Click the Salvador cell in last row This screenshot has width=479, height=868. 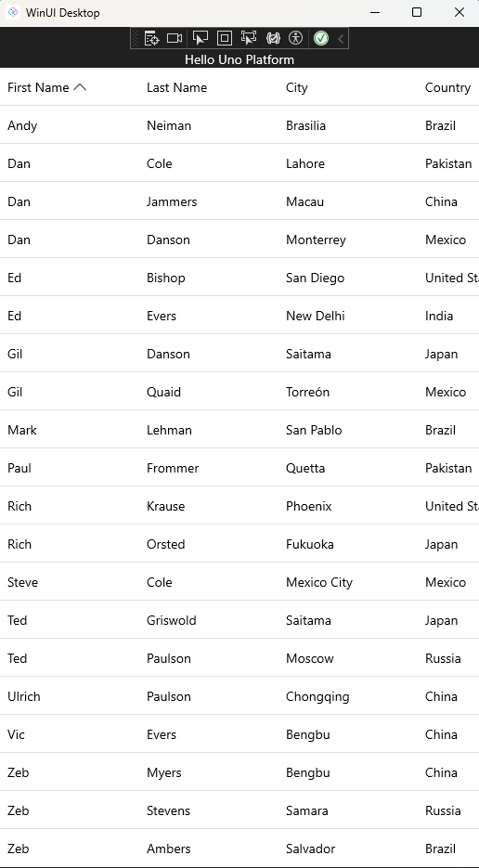311,849
